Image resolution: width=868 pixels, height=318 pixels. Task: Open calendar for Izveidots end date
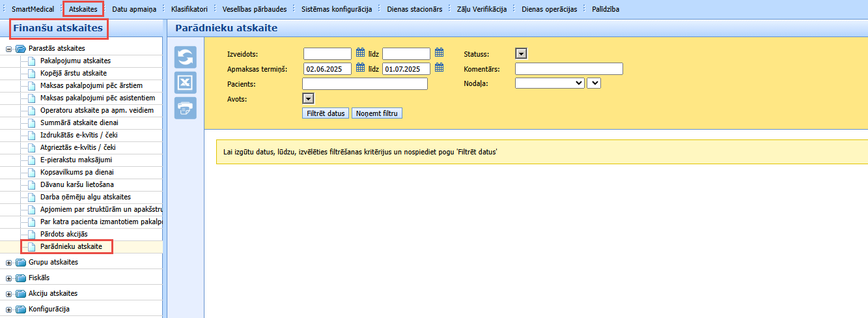440,53
